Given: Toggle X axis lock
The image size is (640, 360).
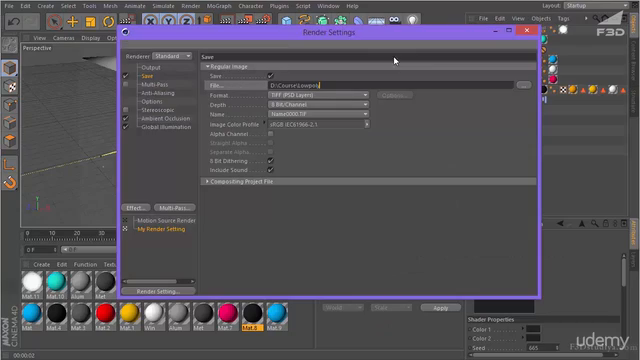Looking at the screenshot, I should (x=150, y=21).
